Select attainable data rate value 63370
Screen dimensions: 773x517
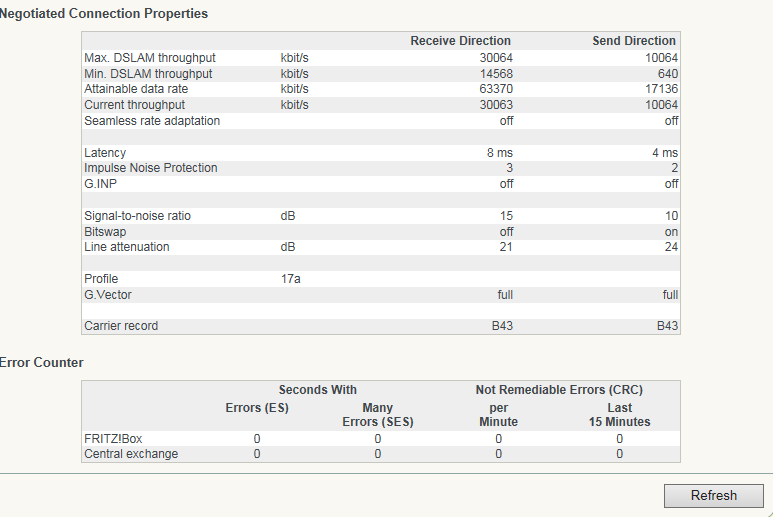[x=496, y=89]
